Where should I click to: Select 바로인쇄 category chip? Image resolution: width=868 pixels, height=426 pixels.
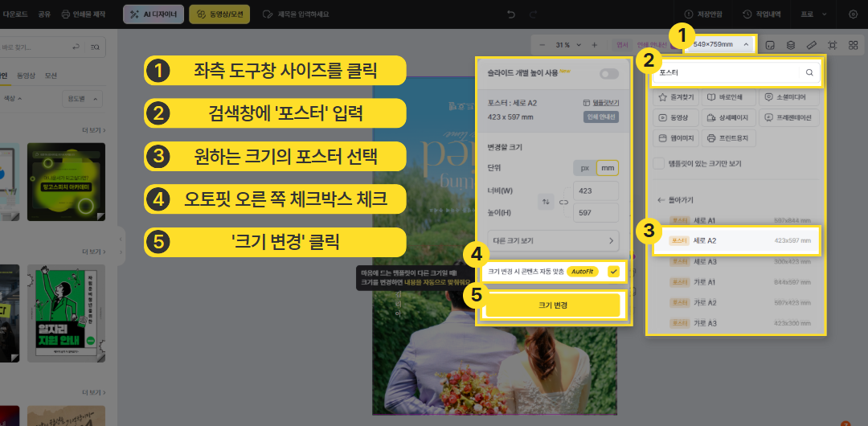click(728, 97)
